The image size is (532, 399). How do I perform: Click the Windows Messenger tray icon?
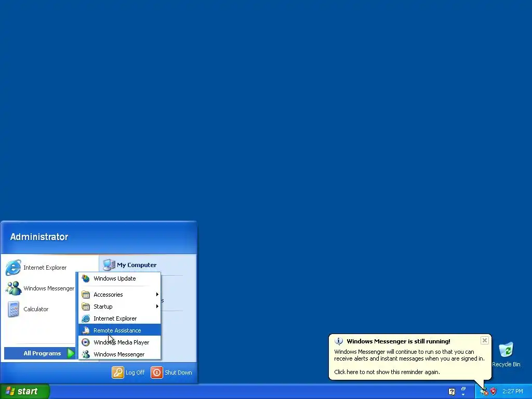(484, 392)
